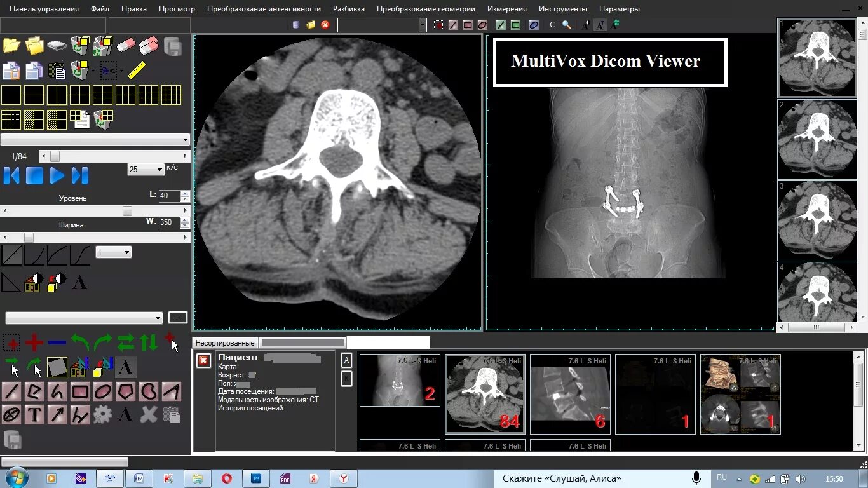Choose two-rows split layout icon
Screen dimensions: 868x488
34,95
